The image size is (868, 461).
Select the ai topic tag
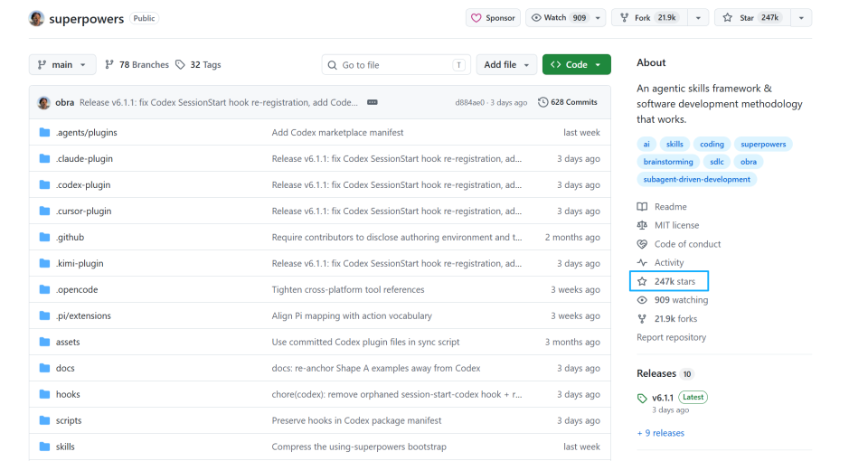coord(646,144)
